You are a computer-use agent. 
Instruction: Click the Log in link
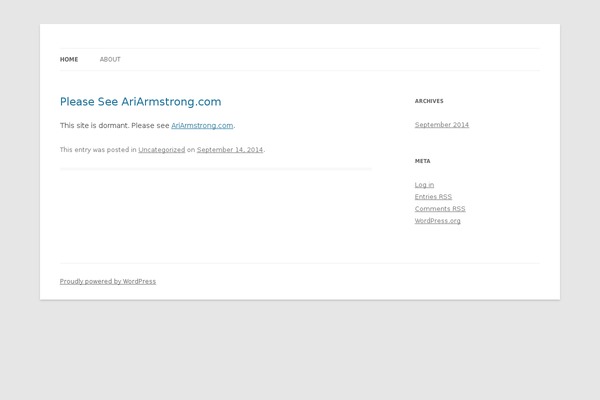[424, 185]
